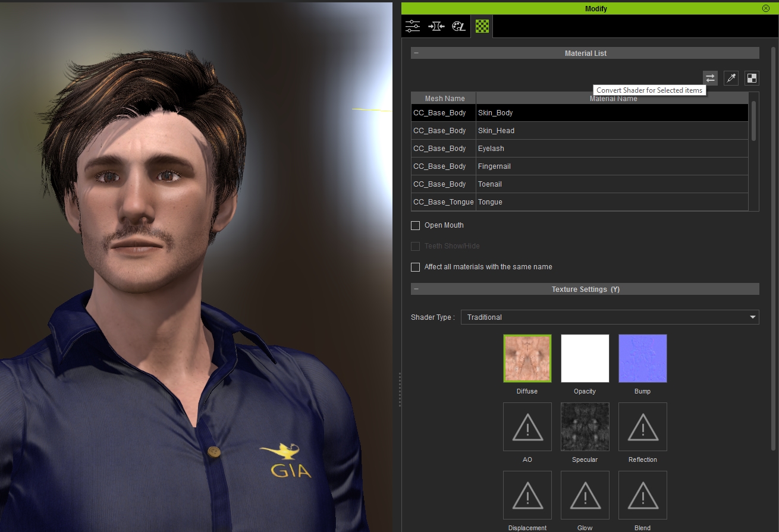
Task: Activate the material eyedropper picker icon
Action: [731, 78]
